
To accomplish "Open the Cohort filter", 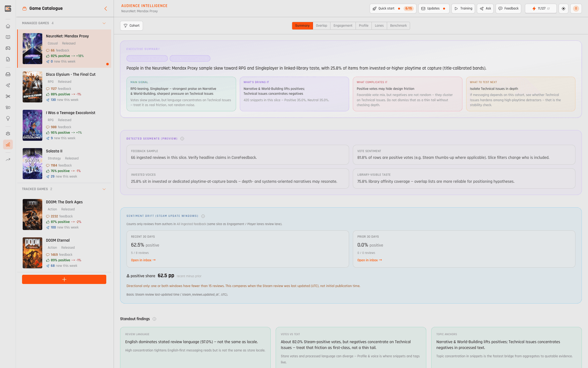I will [131, 25].
